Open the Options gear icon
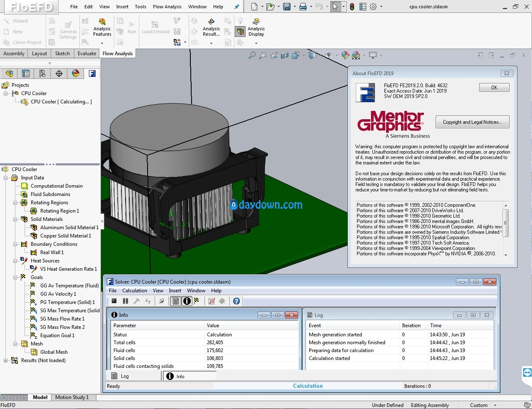 373,7
